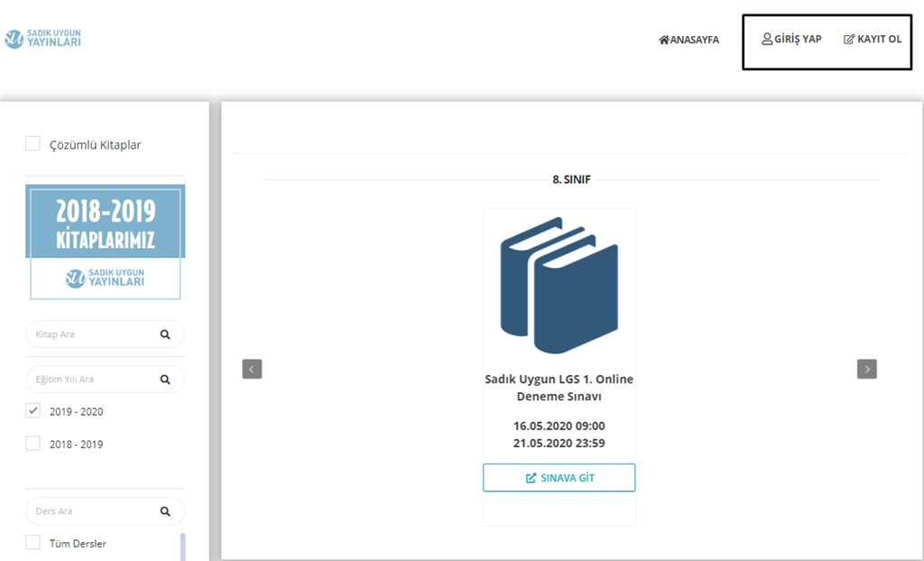924x561 pixels.
Task: Go to previous carousel slide arrow
Action: (252, 369)
